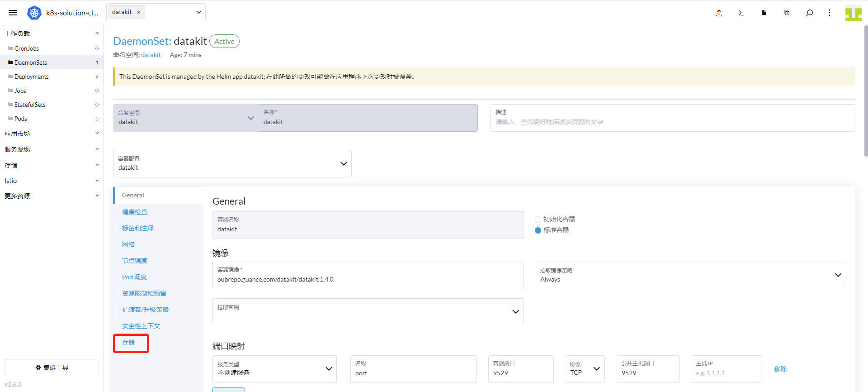This screenshot has height=392, width=868.
Task: Click the DaemonSet: breadcrumb title link
Action: [142, 41]
